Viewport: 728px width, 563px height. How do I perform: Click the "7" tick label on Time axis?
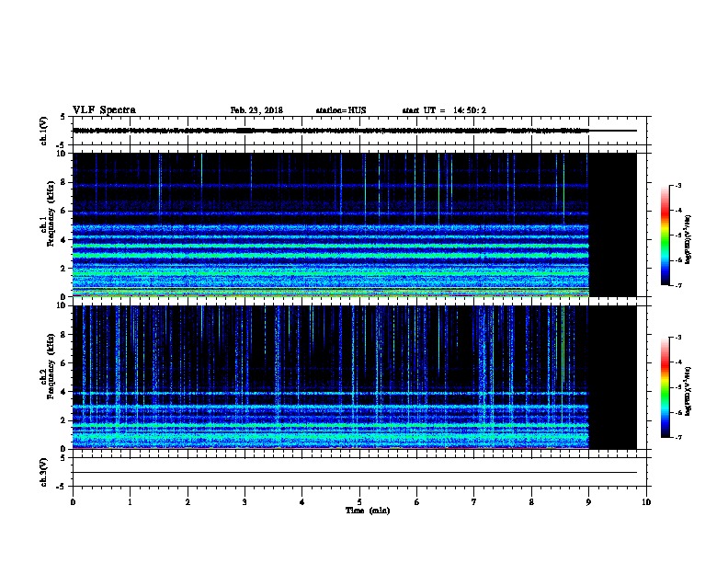(x=474, y=502)
